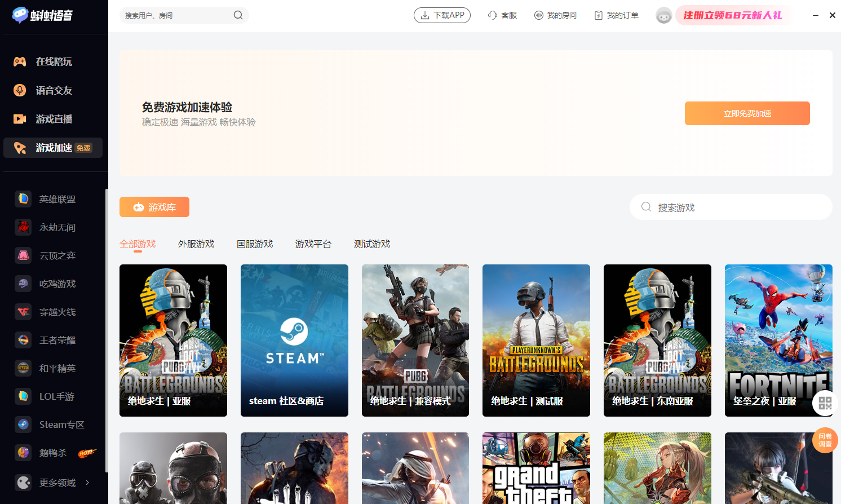Open the QR code floating icon
The image size is (841, 504).
(825, 403)
